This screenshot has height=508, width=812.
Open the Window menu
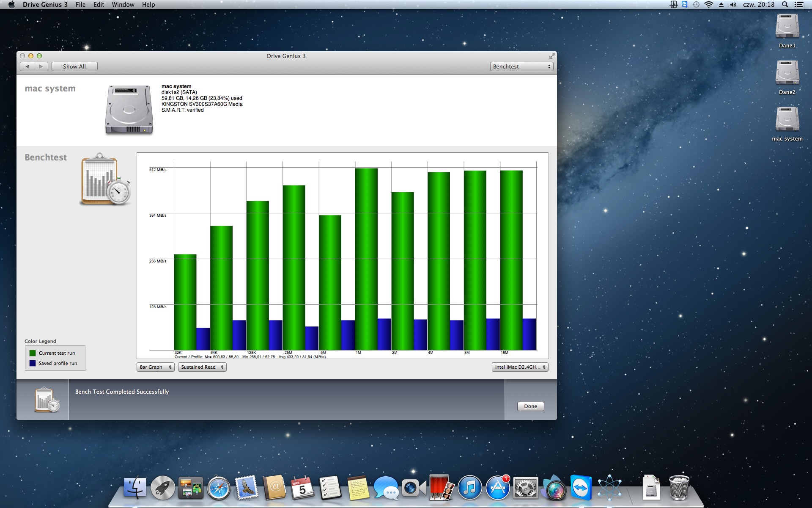pos(123,5)
